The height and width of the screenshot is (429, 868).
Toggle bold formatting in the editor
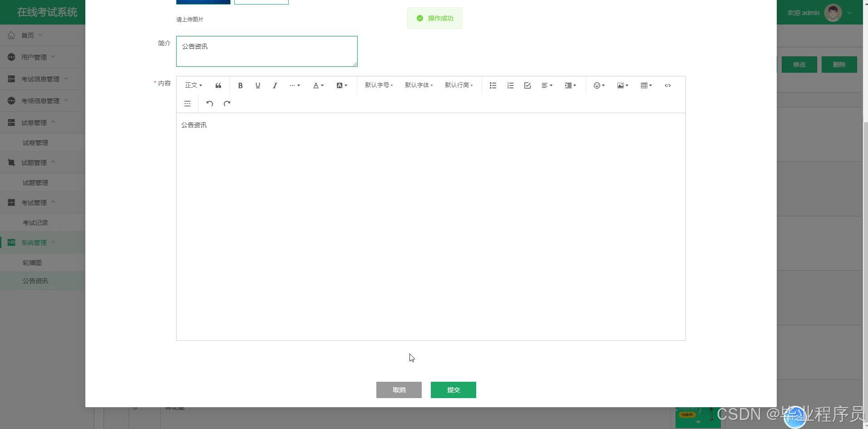241,85
